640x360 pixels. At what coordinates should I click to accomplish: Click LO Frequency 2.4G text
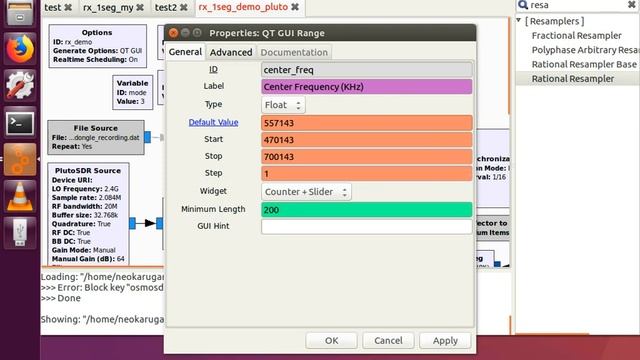click(x=85, y=189)
